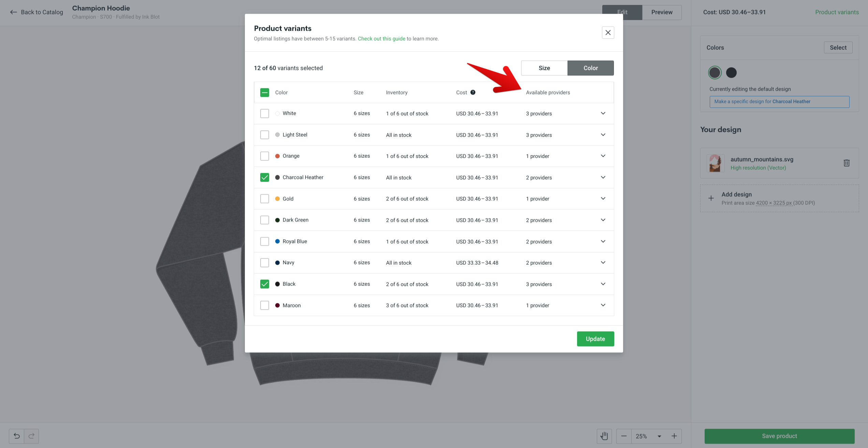Uncheck the Black color checkbox
The width and height of the screenshot is (868, 448).
(265, 284)
